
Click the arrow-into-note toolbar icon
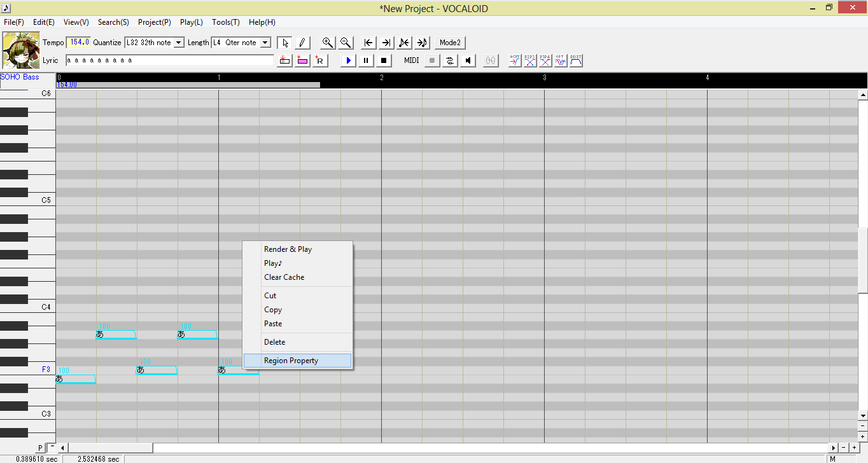[x=422, y=43]
